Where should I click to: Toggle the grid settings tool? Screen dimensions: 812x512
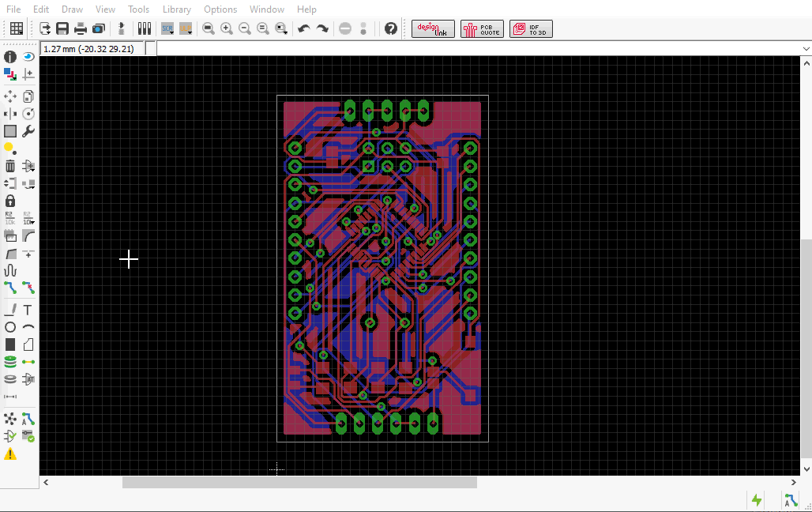(x=14, y=28)
